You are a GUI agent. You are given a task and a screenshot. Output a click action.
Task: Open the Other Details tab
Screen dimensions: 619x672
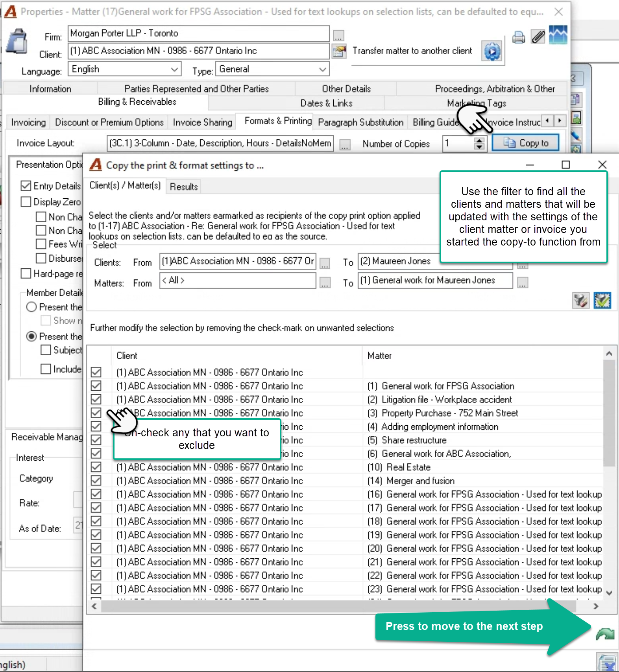[x=346, y=89]
